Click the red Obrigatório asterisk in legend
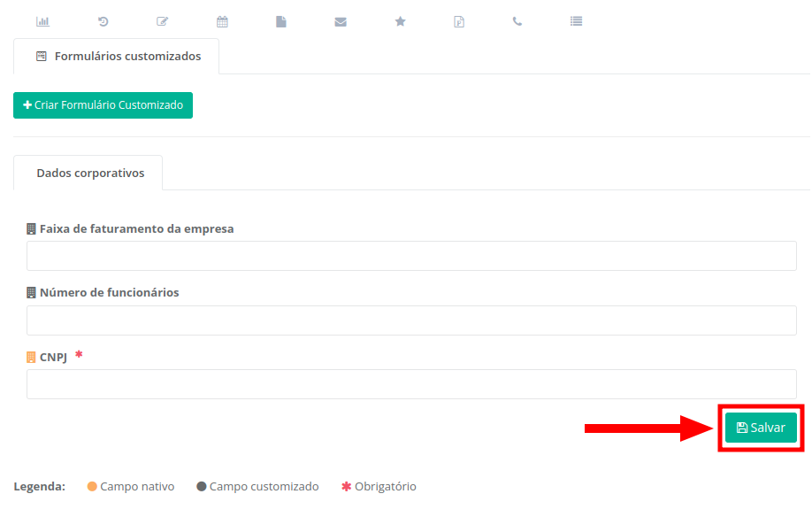The height and width of the screenshot is (517, 812). pos(346,487)
